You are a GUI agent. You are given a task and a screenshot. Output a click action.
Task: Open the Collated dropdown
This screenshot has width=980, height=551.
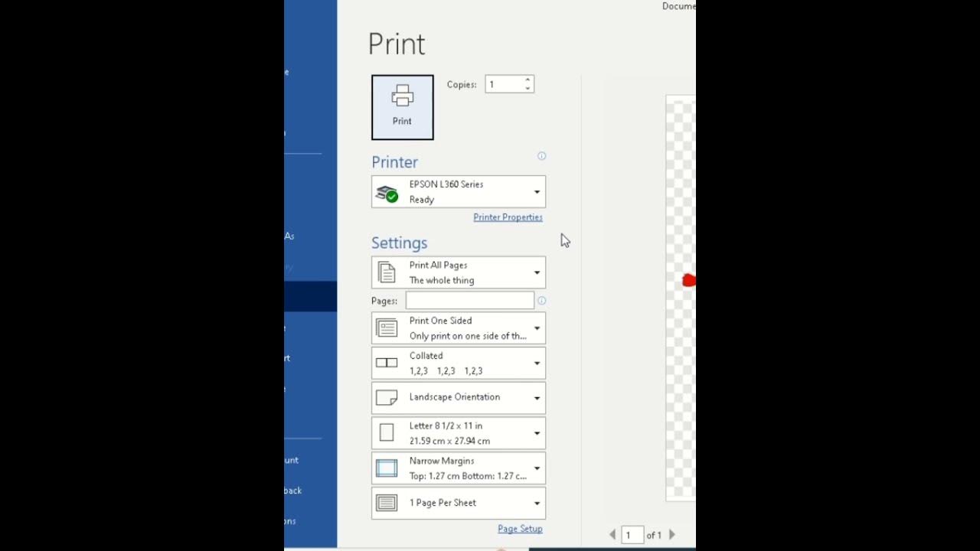(459, 364)
